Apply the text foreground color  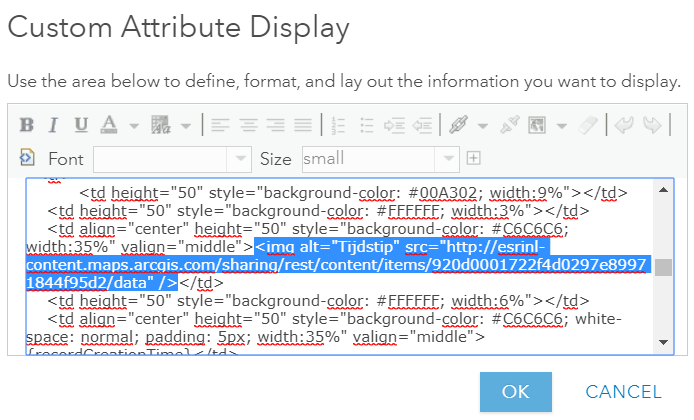click(x=109, y=125)
